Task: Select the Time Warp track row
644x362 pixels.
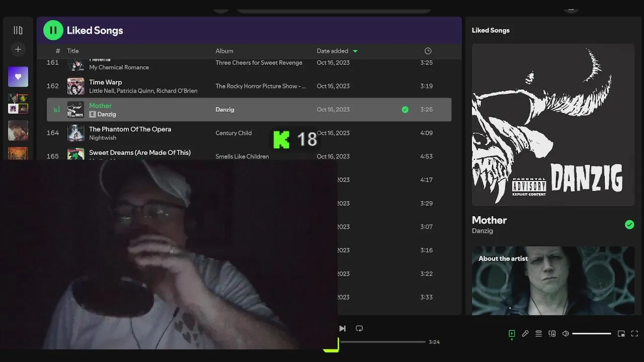Action: pyautogui.click(x=249, y=86)
